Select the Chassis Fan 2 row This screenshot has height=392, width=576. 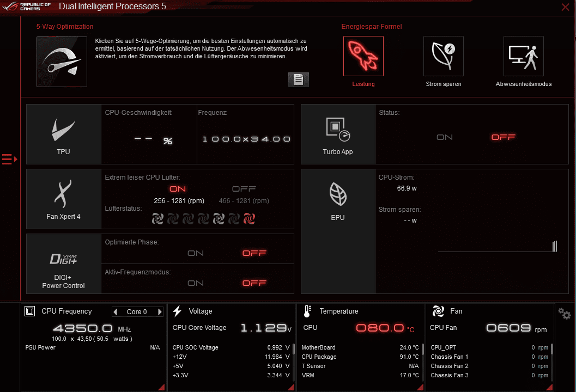489,366
